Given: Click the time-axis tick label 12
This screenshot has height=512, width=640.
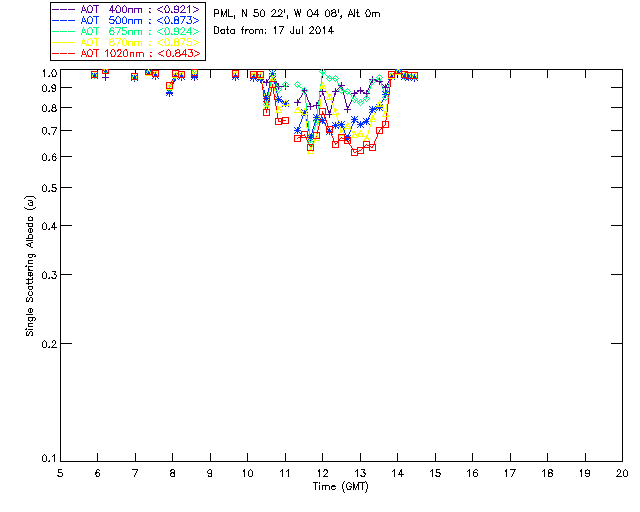Looking at the screenshot, I should (x=322, y=473).
